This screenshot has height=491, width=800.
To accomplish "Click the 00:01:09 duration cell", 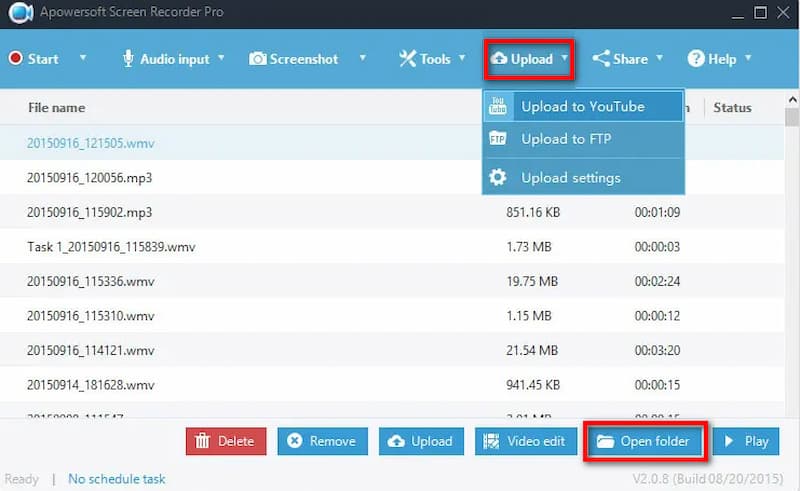I will [x=657, y=212].
